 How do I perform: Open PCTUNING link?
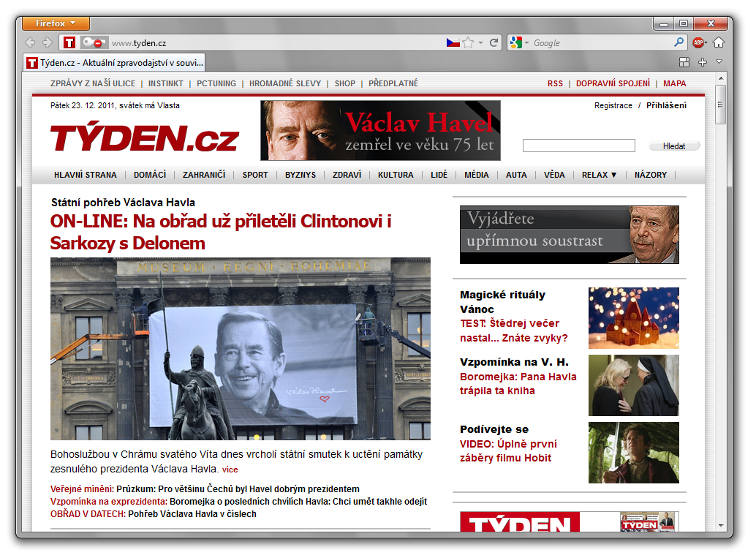(216, 83)
